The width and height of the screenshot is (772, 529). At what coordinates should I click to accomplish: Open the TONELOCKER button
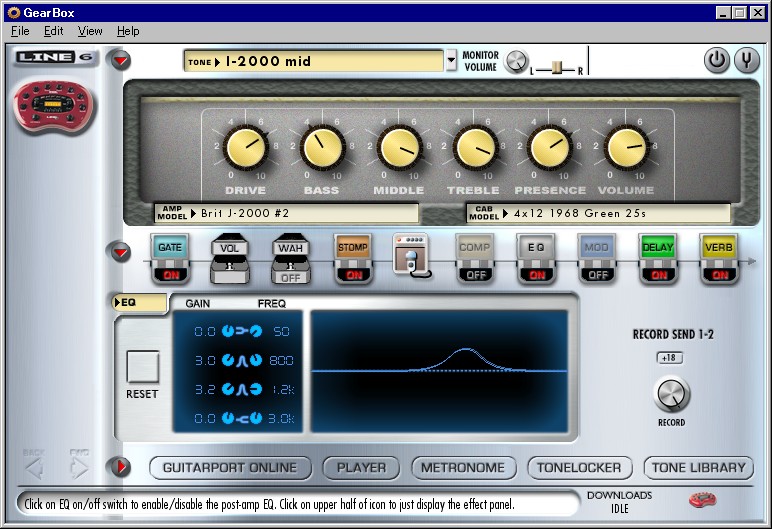pos(579,467)
